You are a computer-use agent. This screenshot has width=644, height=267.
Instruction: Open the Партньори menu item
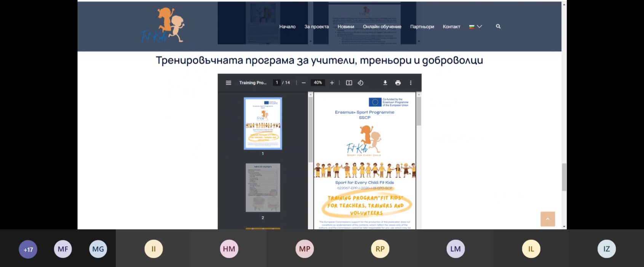[x=422, y=27]
